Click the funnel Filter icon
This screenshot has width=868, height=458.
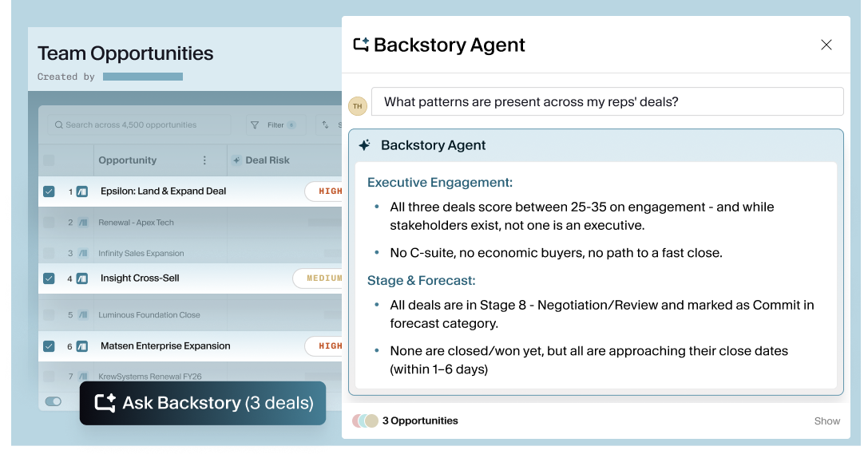pos(255,125)
